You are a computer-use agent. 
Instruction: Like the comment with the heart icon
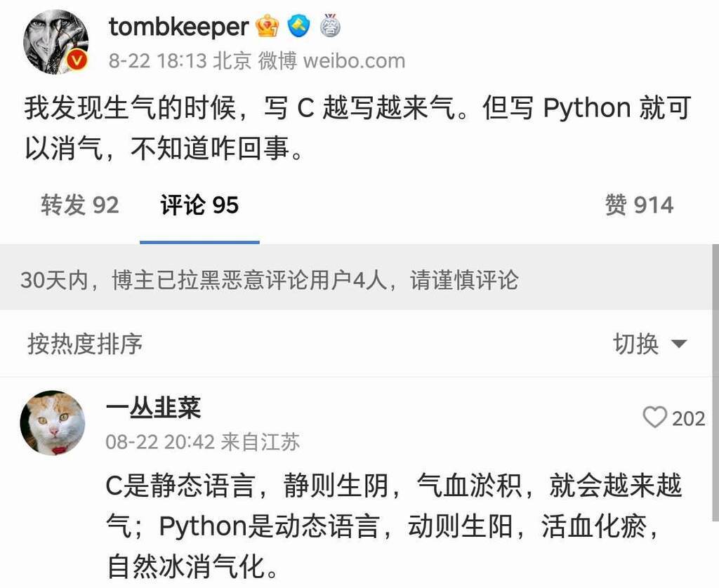654,418
